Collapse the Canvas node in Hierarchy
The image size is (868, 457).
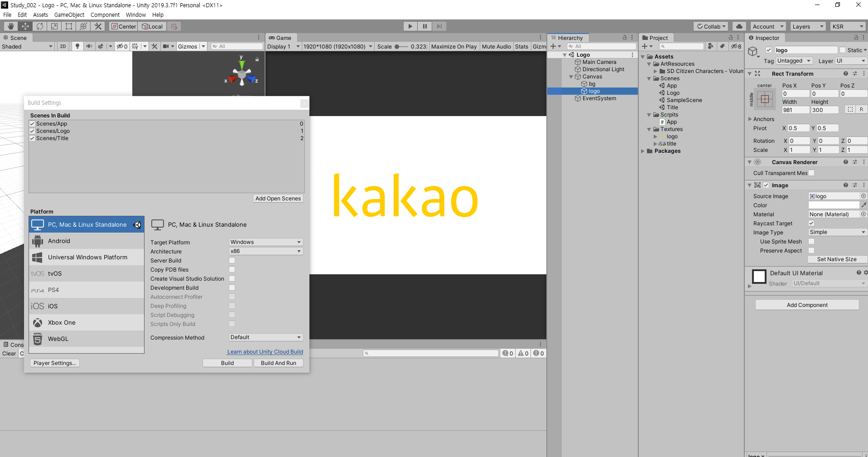point(571,77)
